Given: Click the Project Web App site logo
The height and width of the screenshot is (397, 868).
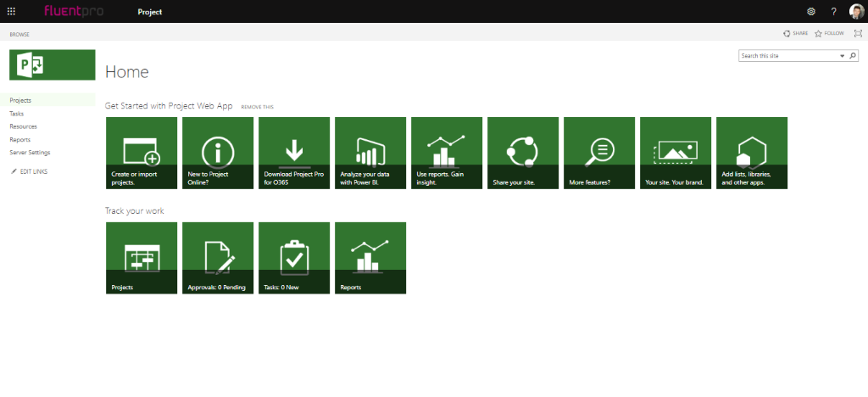Looking at the screenshot, I should point(52,64).
